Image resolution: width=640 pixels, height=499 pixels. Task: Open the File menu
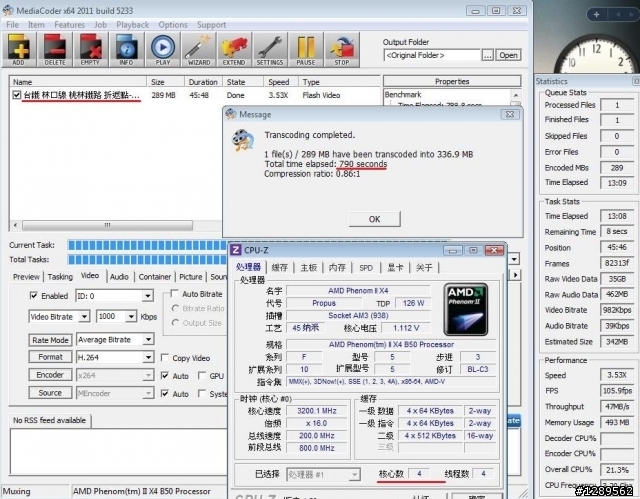[12, 25]
